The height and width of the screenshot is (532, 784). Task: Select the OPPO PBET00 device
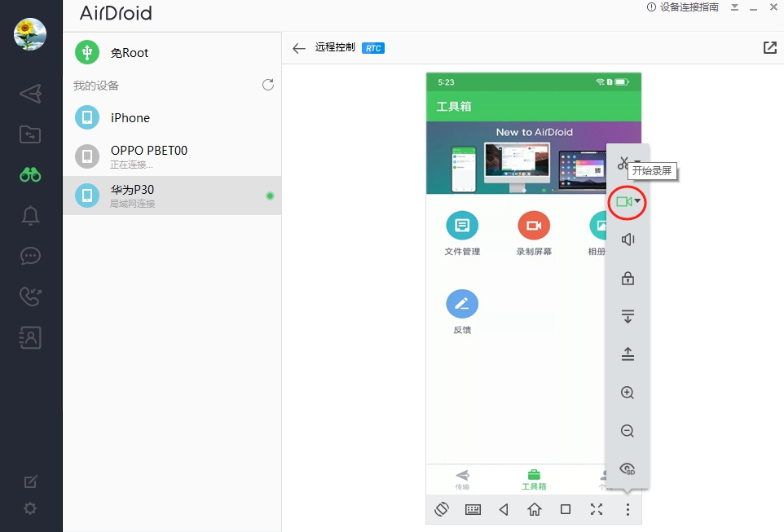[172, 156]
